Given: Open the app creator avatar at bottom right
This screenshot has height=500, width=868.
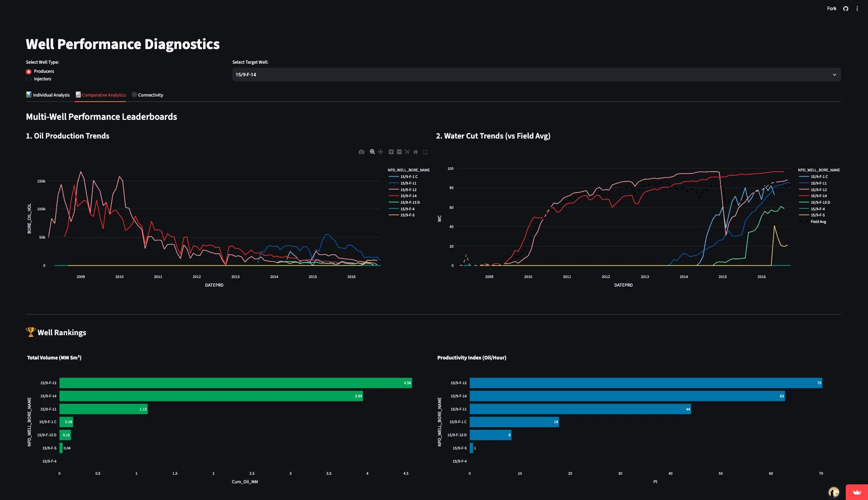Looking at the screenshot, I should (x=834, y=492).
